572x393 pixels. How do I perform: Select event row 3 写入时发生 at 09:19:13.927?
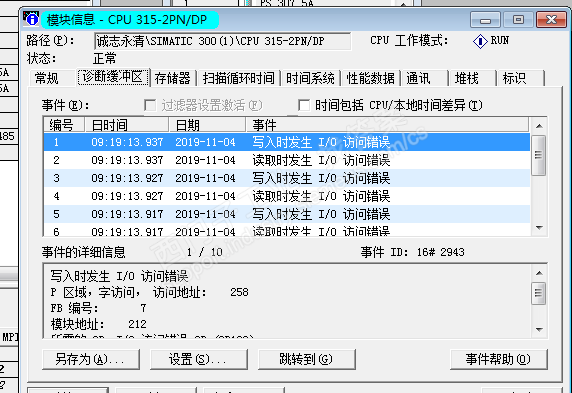tap(287, 178)
